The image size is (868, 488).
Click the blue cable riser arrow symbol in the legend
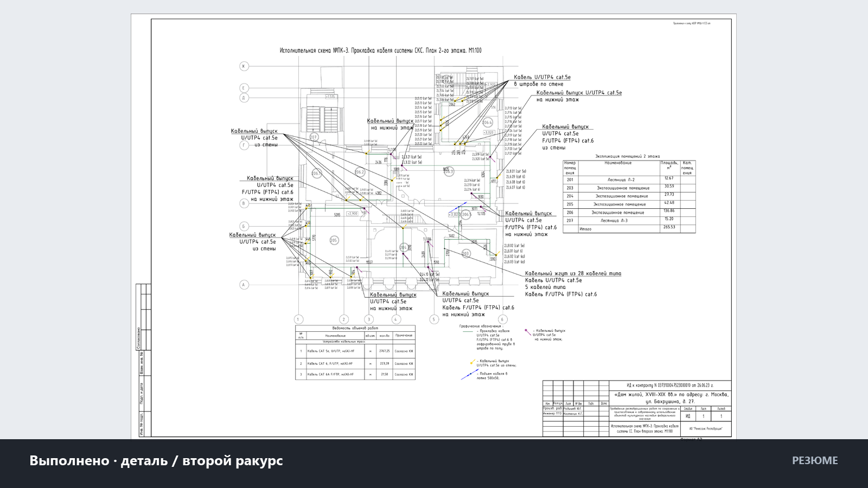pos(469,375)
